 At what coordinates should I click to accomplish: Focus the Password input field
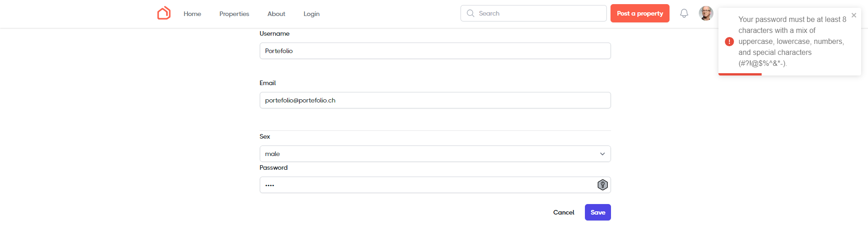tap(425, 185)
